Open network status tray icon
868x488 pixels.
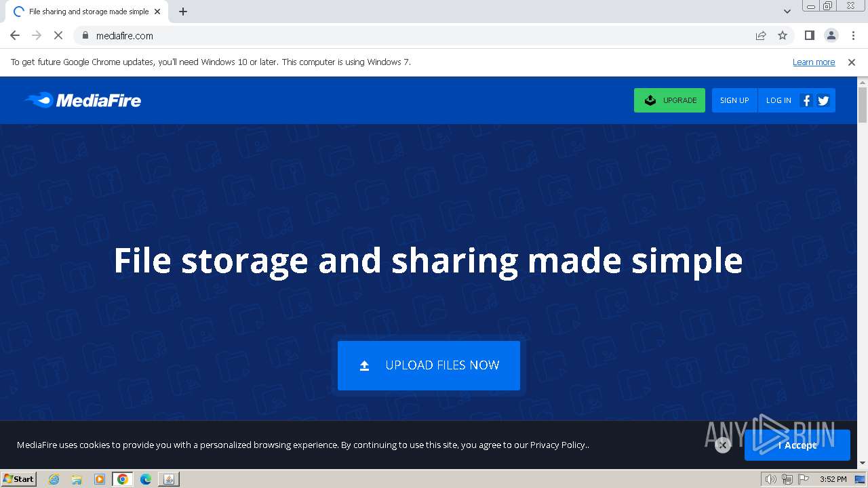787,479
